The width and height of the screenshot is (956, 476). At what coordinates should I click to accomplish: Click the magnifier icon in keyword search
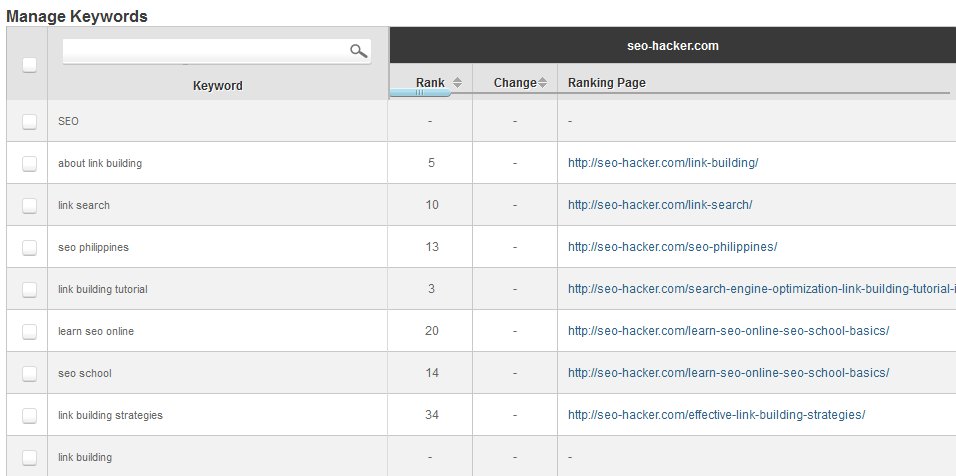click(358, 51)
